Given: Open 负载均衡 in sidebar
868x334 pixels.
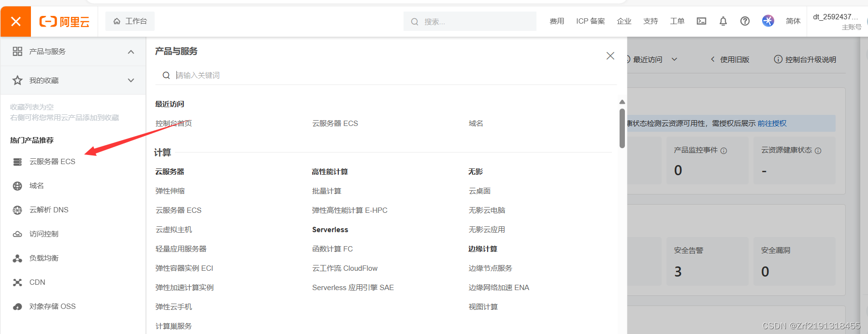Looking at the screenshot, I should tap(44, 258).
